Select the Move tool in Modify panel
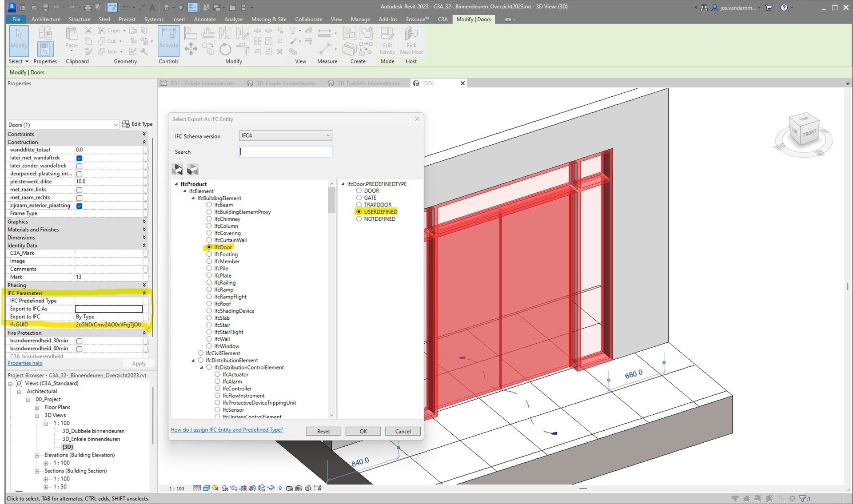Screen dimensions: 853x504 [x=191, y=49]
